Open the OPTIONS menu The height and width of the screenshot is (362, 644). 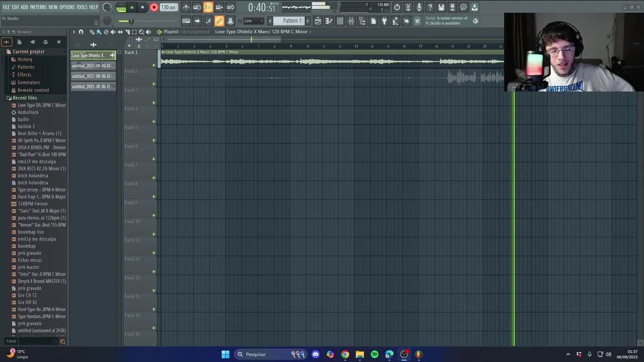(66, 7)
